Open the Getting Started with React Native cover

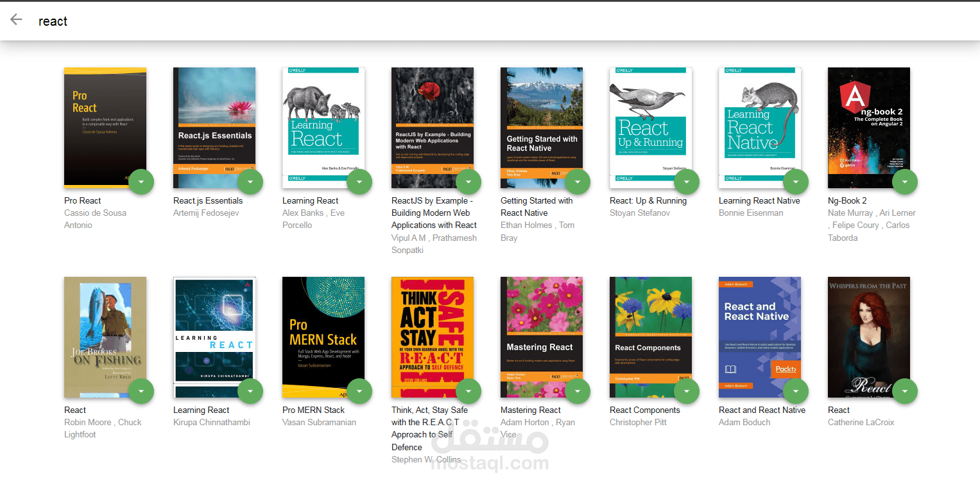pyautogui.click(x=541, y=127)
